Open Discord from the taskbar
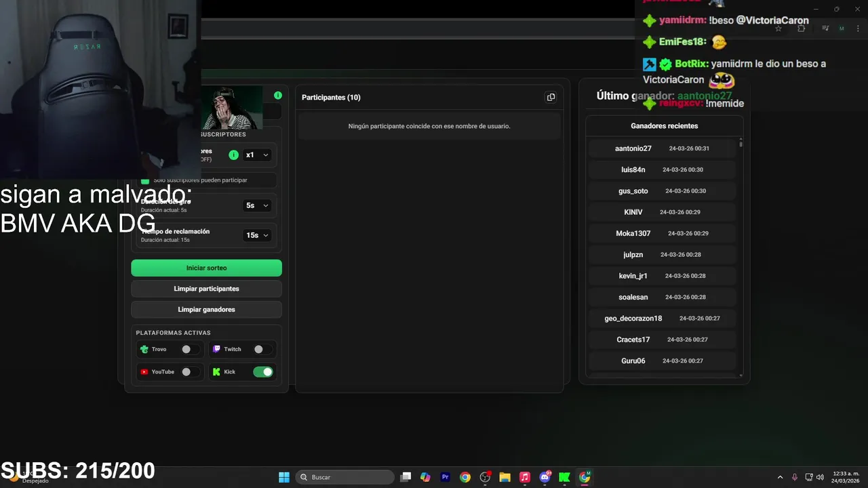 coord(545,477)
